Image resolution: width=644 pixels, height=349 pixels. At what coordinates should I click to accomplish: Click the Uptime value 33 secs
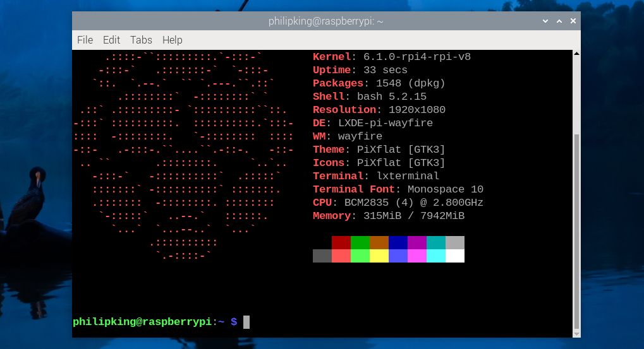point(386,70)
